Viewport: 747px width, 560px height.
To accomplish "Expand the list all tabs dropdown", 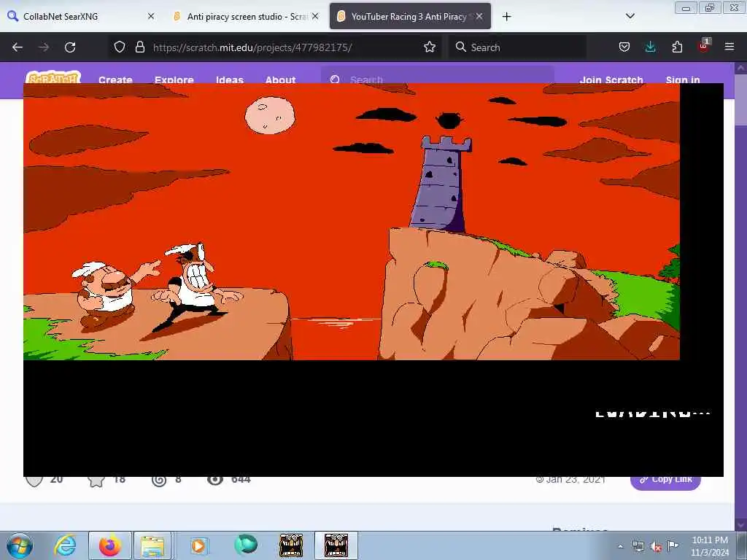I will point(630,16).
